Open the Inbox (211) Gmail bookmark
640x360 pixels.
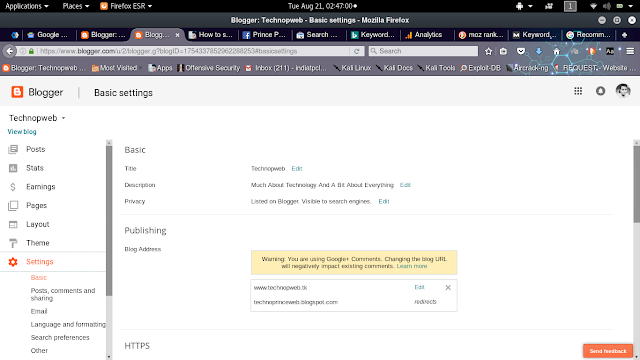286,68
